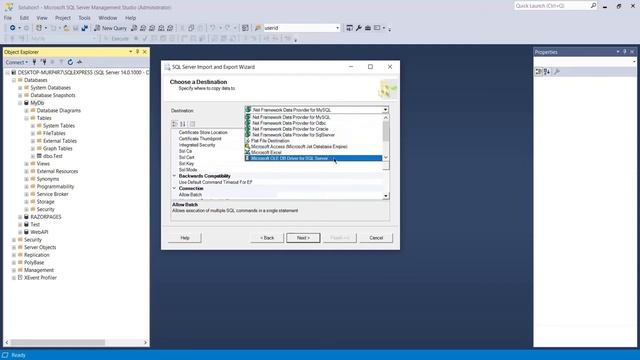Collapse the MyDb database node

click(x=20, y=103)
